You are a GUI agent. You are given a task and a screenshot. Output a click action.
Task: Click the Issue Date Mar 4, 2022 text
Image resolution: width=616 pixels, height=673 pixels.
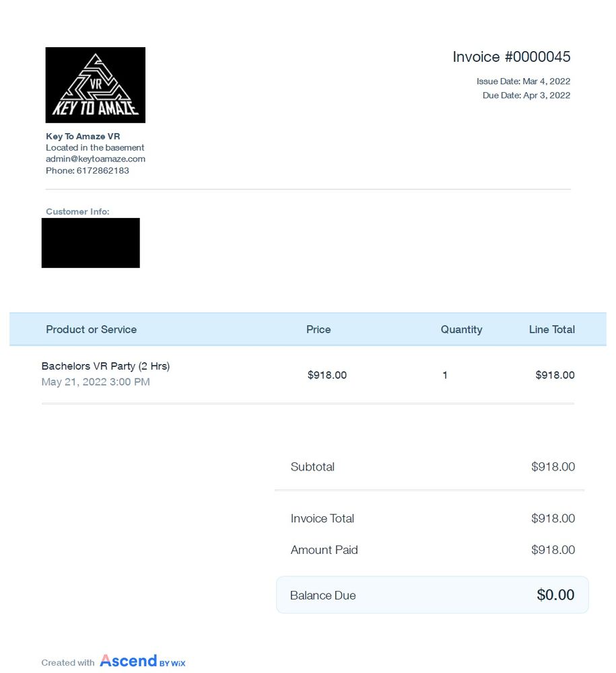523,81
